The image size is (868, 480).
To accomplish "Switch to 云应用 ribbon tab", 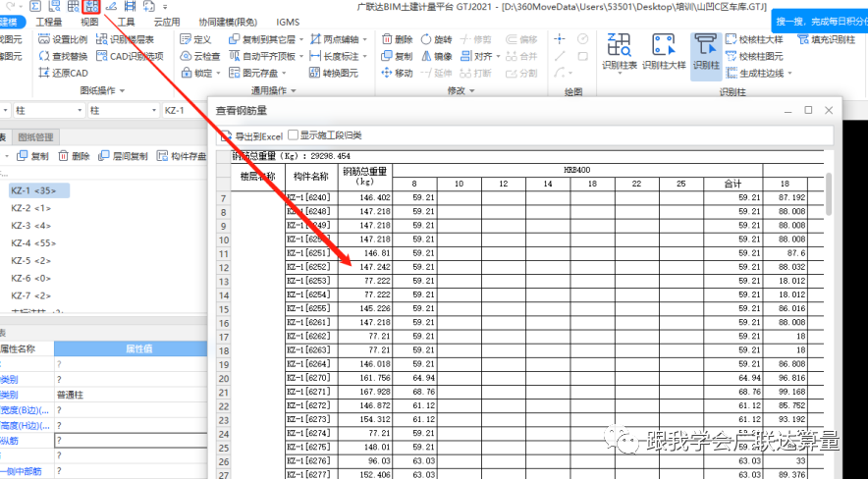I will 167,23.
